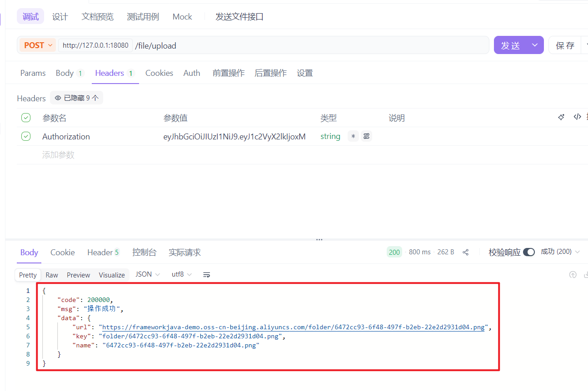This screenshot has height=391, width=588.
Task: Click line number 4 to fold data
Action: [28, 318]
